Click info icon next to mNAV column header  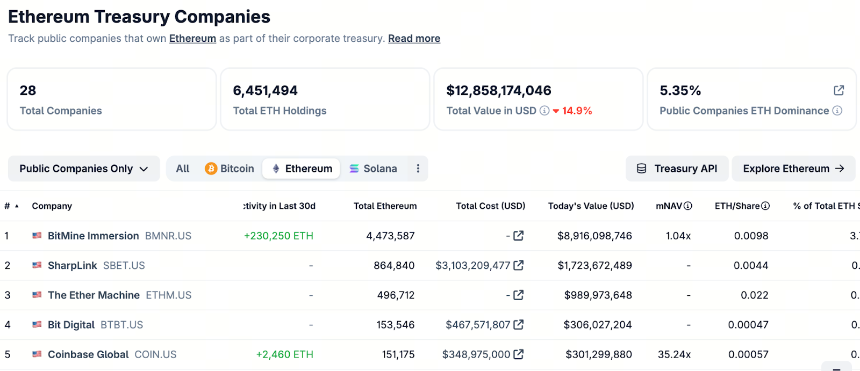[688, 206]
